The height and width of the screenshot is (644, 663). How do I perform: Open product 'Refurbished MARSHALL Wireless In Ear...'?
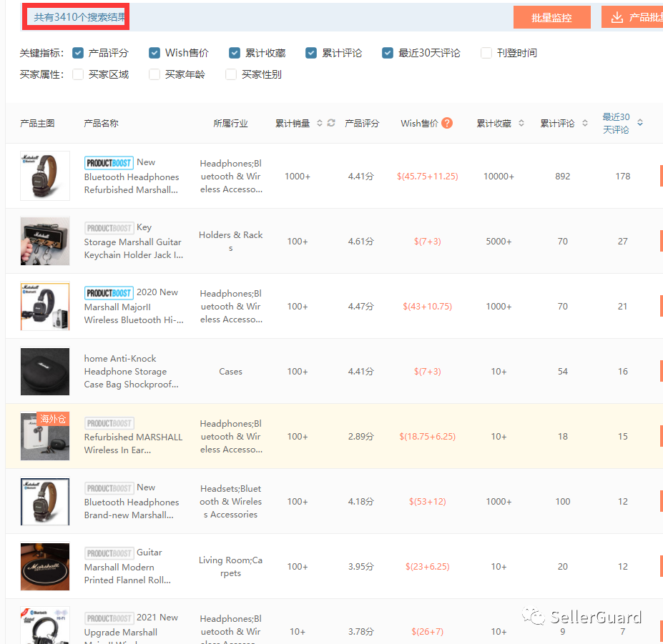point(133,443)
